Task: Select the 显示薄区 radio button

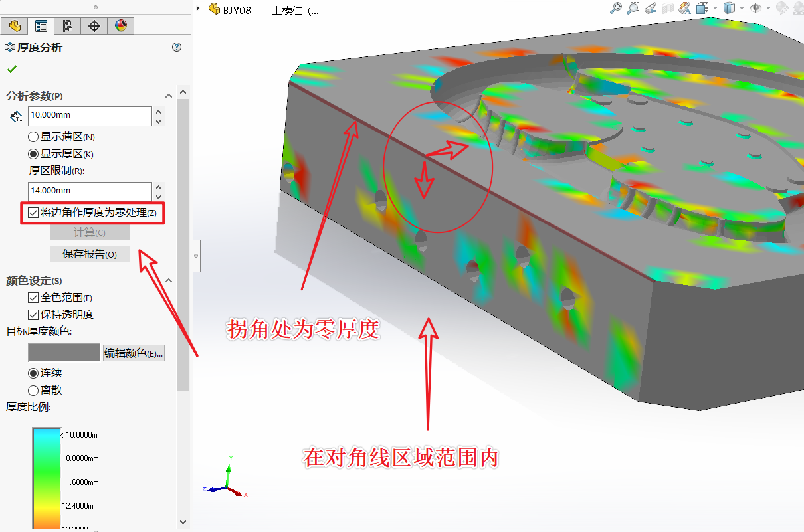Action: (33, 137)
